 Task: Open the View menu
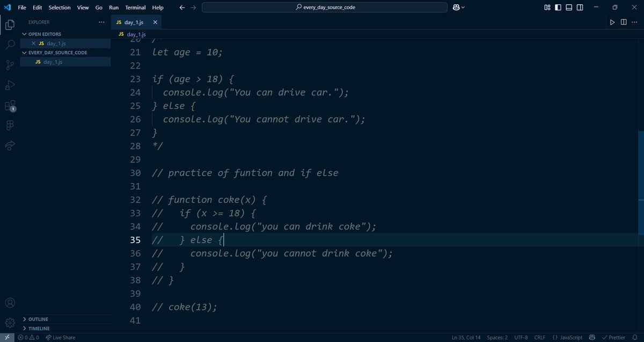tap(83, 8)
